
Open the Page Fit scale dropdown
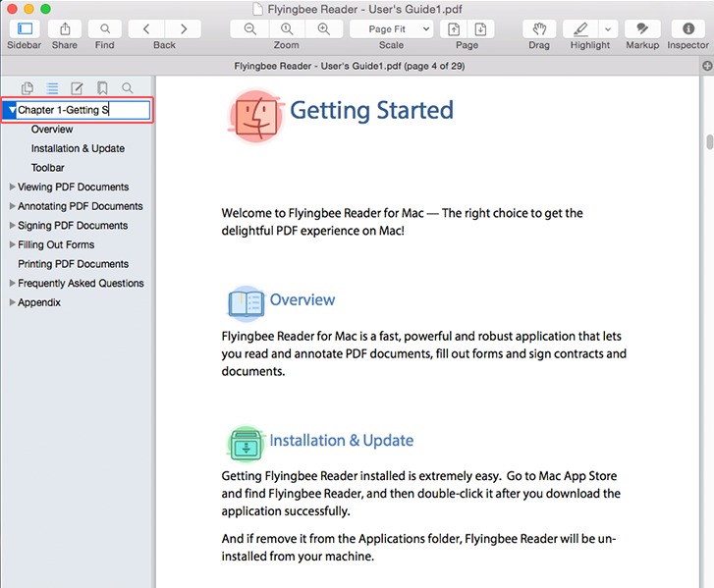(392, 29)
